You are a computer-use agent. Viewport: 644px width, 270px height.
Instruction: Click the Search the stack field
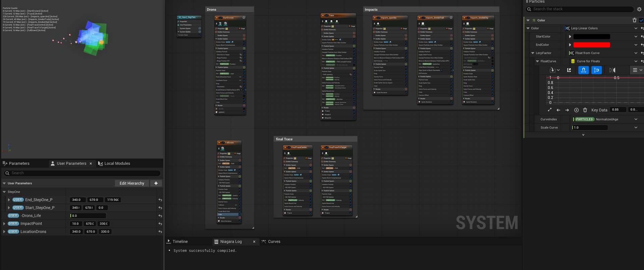580,9
